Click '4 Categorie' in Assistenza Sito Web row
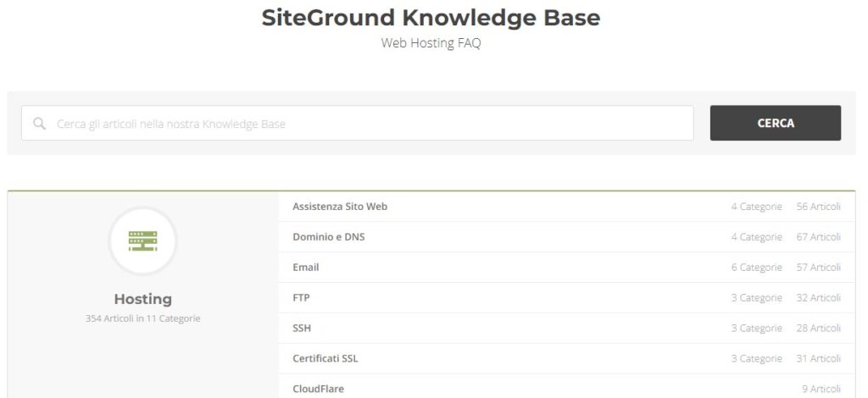Viewport: 868px width, 398px height. (x=756, y=207)
